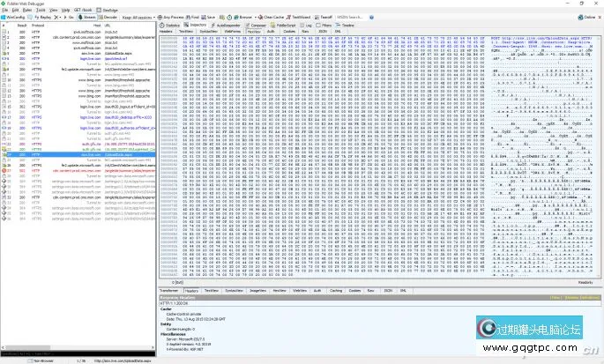604x364 pixels.
Task: Toggle the Decode option
Action: pos(109,17)
